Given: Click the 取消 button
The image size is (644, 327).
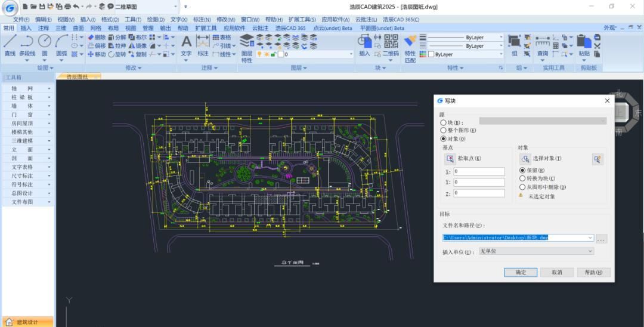Looking at the screenshot, I should 556,272.
